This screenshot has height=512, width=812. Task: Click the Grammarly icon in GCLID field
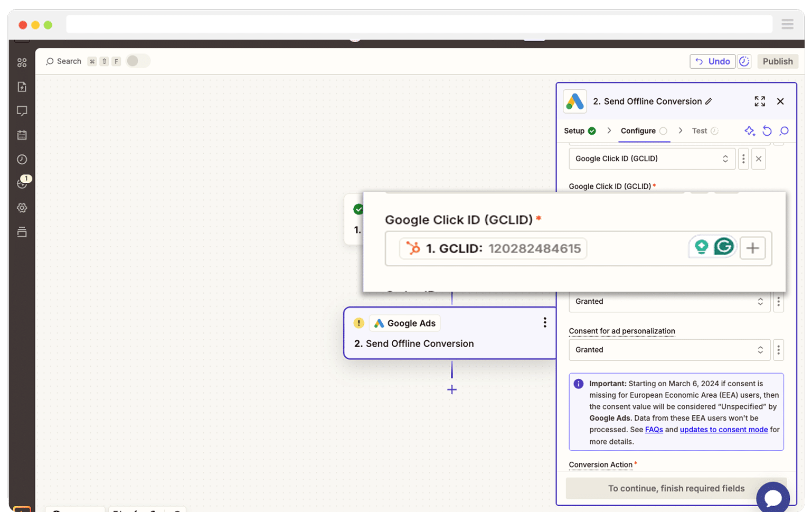(724, 246)
